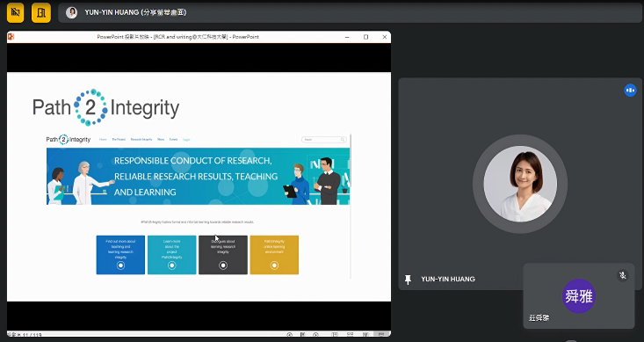Go to next slide from status bar
This screenshot has width=644, height=342.
tap(315, 335)
